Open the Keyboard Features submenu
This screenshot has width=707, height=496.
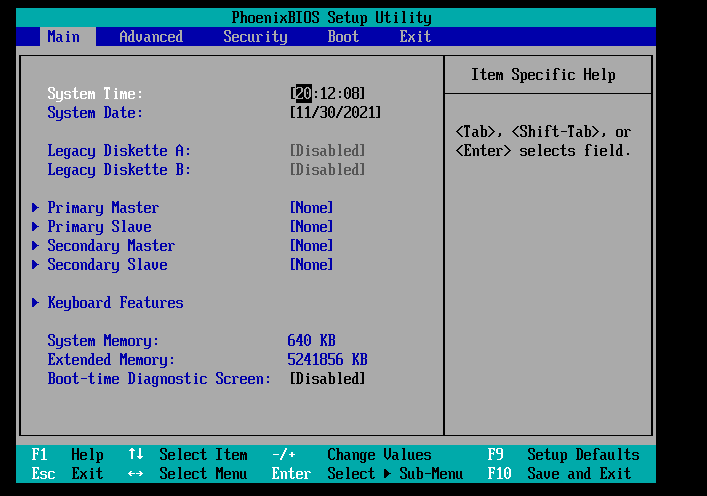click(x=115, y=303)
